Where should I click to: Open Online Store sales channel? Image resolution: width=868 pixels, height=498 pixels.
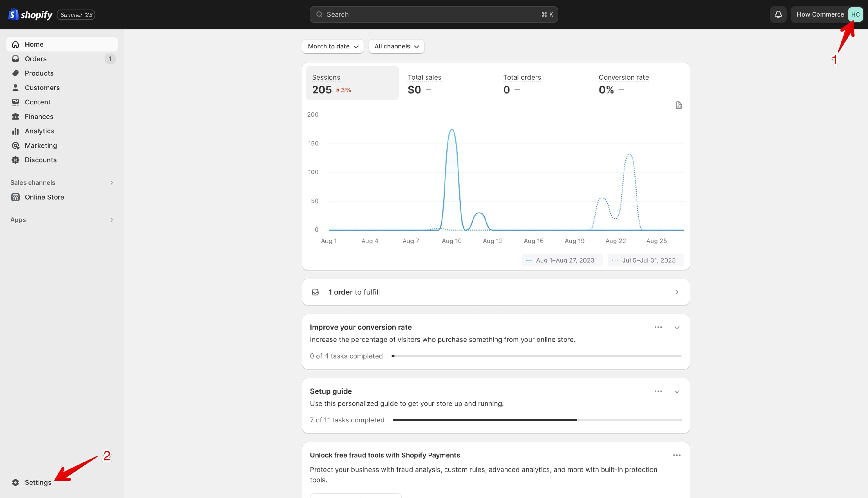pyautogui.click(x=62, y=197)
